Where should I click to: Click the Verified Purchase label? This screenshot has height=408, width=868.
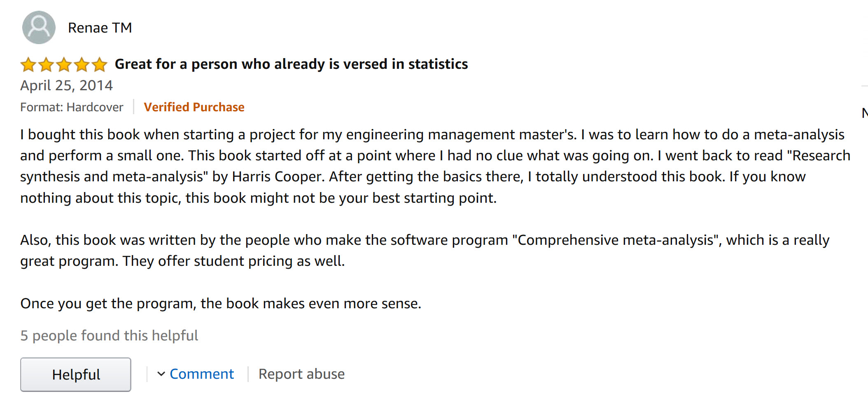pos(194,107)
